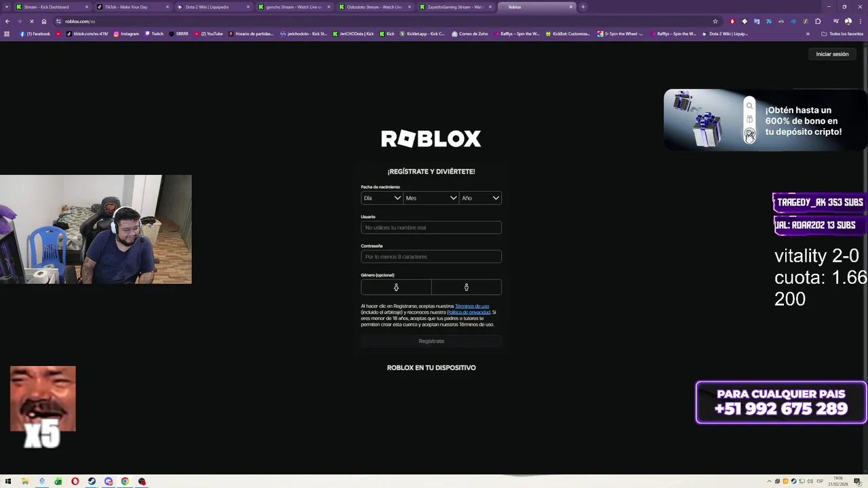Open Steam from the taskbar

click(x=92, y=482)
